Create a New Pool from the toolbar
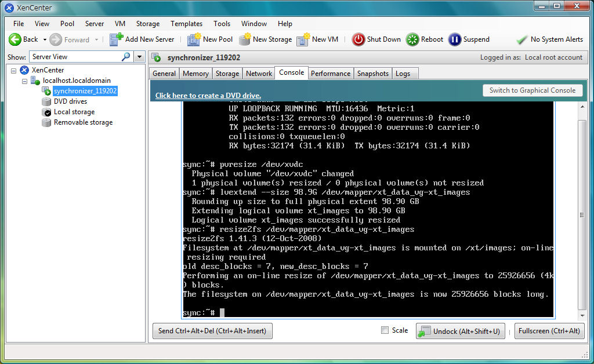Image resolution: width=594 pixels, height=364 pixels. [194, 39]
